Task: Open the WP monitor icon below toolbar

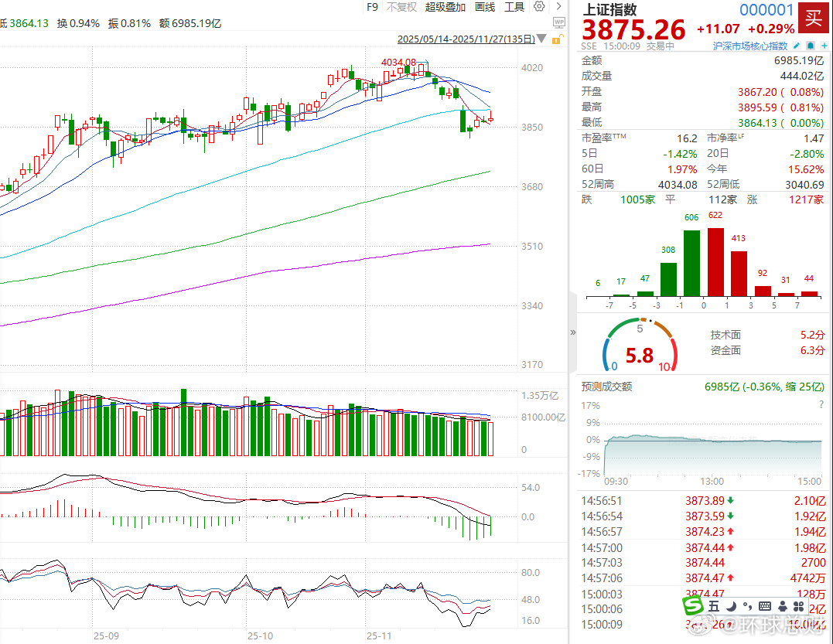Action: 559,22
